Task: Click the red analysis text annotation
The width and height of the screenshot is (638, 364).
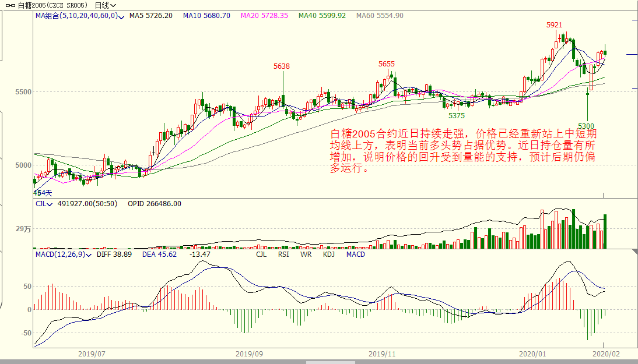Action: tap(463, 151)
